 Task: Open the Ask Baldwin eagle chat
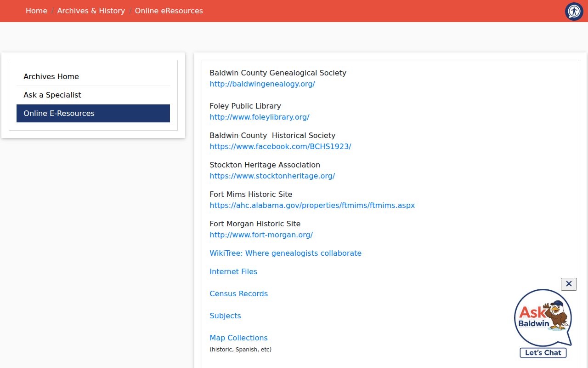tap(543, 323)
